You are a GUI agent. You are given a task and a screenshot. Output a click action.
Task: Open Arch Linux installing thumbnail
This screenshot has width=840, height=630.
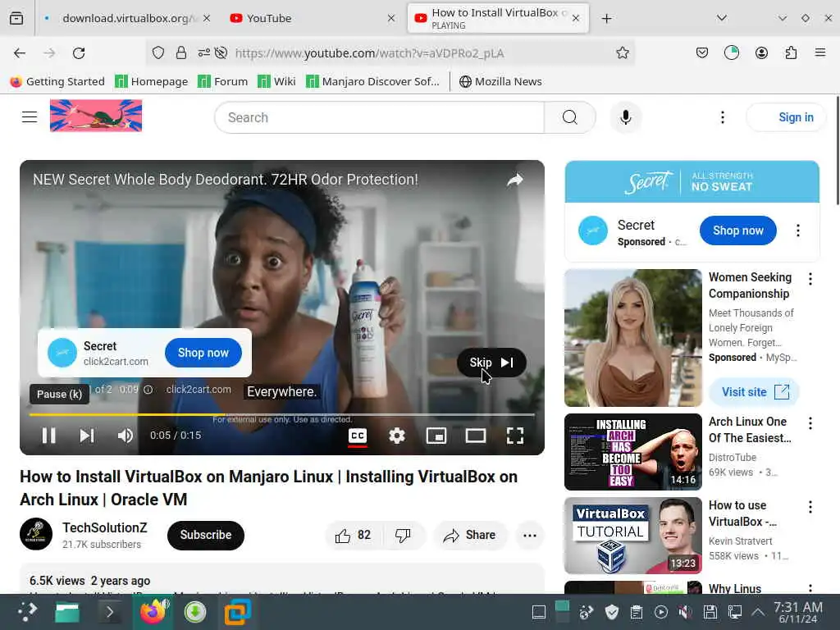632,452
